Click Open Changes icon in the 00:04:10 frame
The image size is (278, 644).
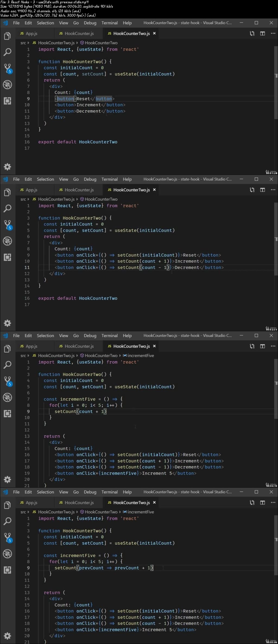(x=252, y=346)
